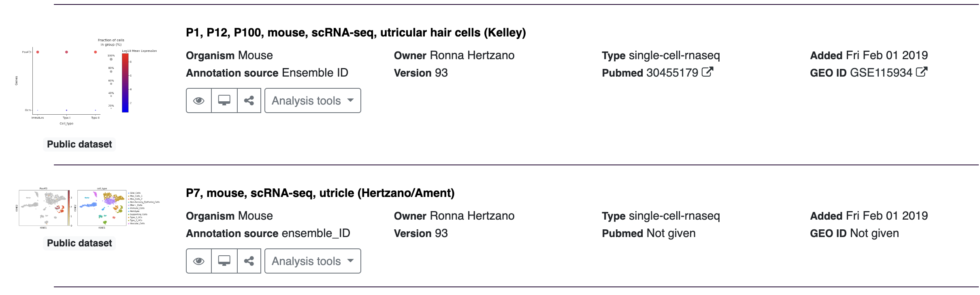The image size is (980, 295).
Task: Open the P7 utricle tSNE thumbnail
Action: pyautogui.click(x=87, y=208)
